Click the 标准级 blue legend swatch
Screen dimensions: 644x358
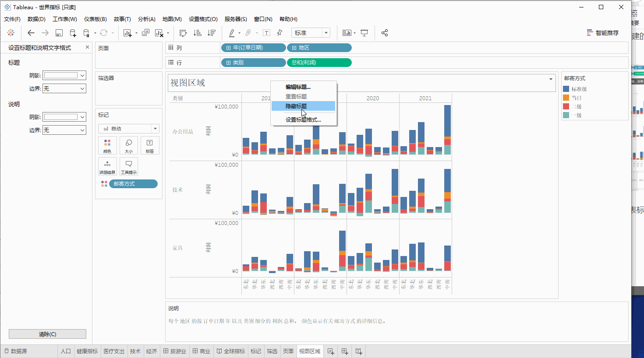pyautogui.click(x=566, y=89)
